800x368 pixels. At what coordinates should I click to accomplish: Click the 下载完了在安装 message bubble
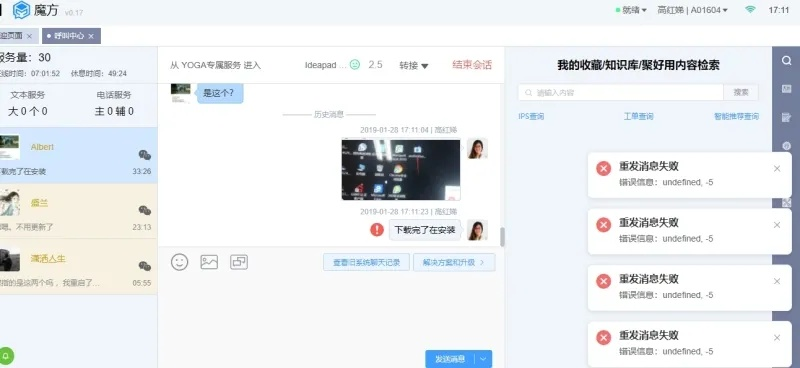(x=425, y=230)
